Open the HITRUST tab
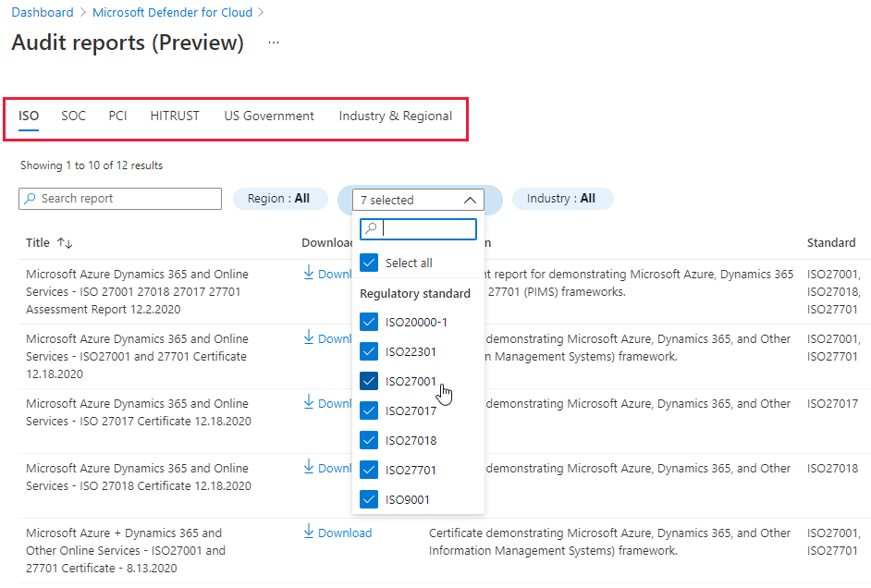The image size is (871, 588). tap(175, 116)
